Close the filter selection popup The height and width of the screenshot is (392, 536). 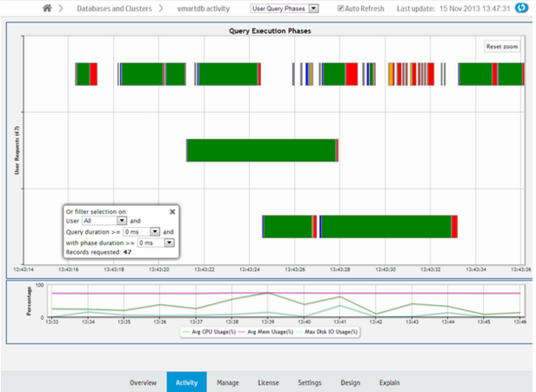171,210
